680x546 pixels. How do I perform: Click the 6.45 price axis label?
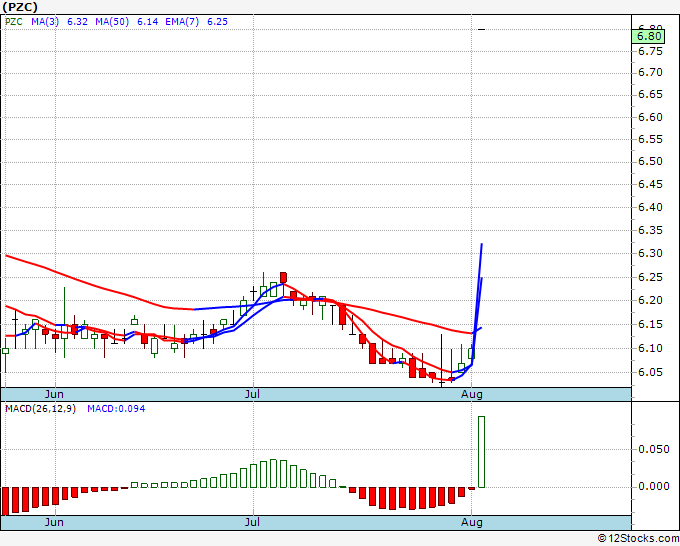coord(650,184)
